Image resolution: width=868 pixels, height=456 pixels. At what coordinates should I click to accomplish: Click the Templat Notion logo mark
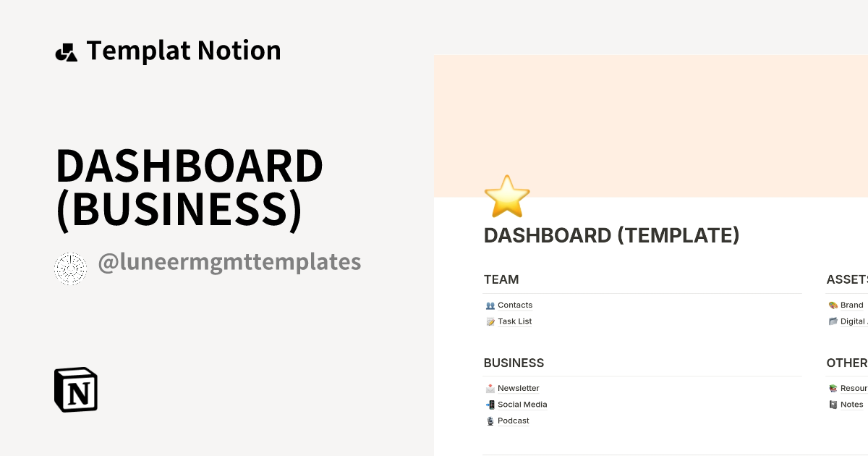pyautogui.click(x=67, y=51)
